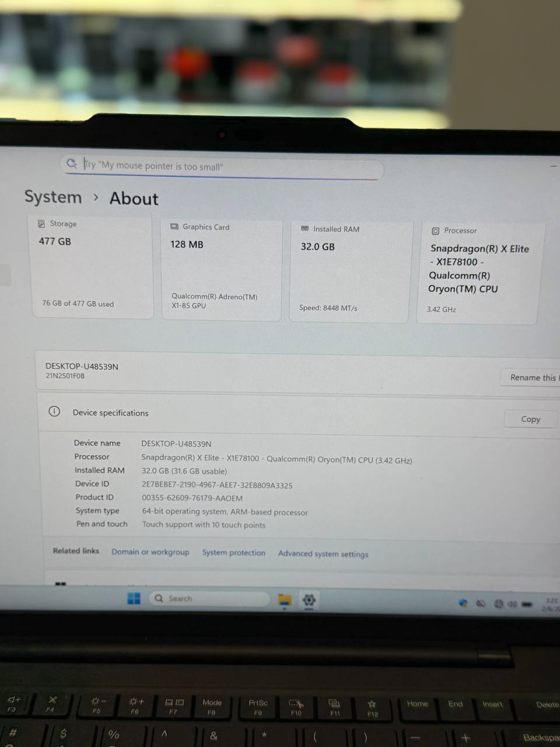Select 'Touch support with 10 touch points'
The height and width of the screenshot is (747, 560).
[204, 525]
